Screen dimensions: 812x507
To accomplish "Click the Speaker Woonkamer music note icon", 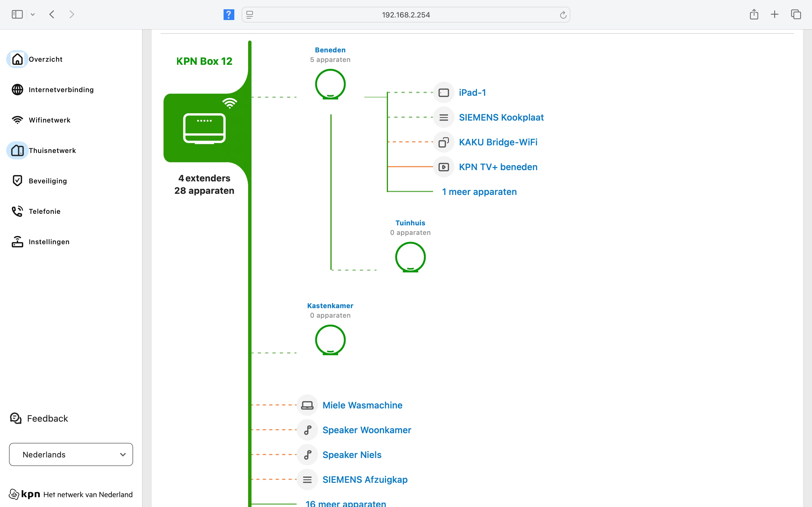I will click(307, 430).
